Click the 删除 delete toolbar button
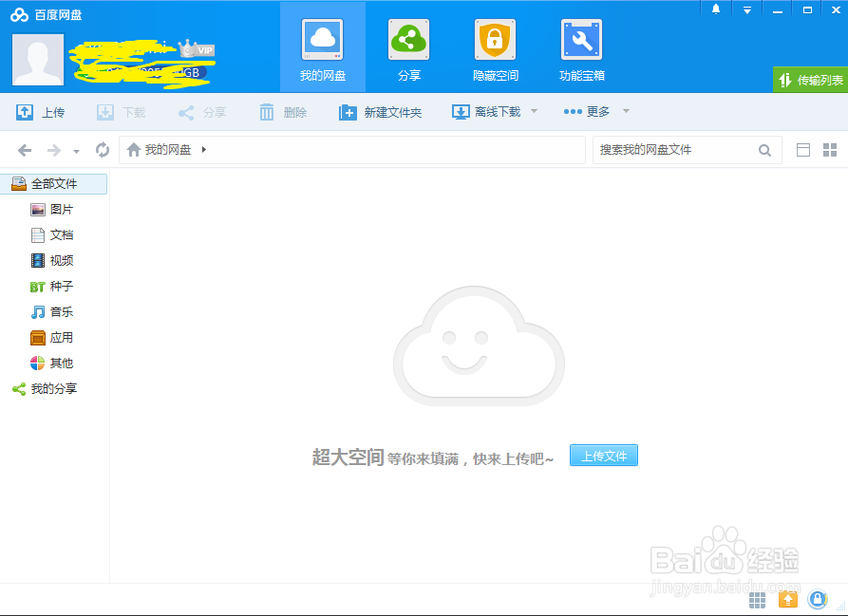The height and width of the screenshot is (616, 848). [283, 112]
